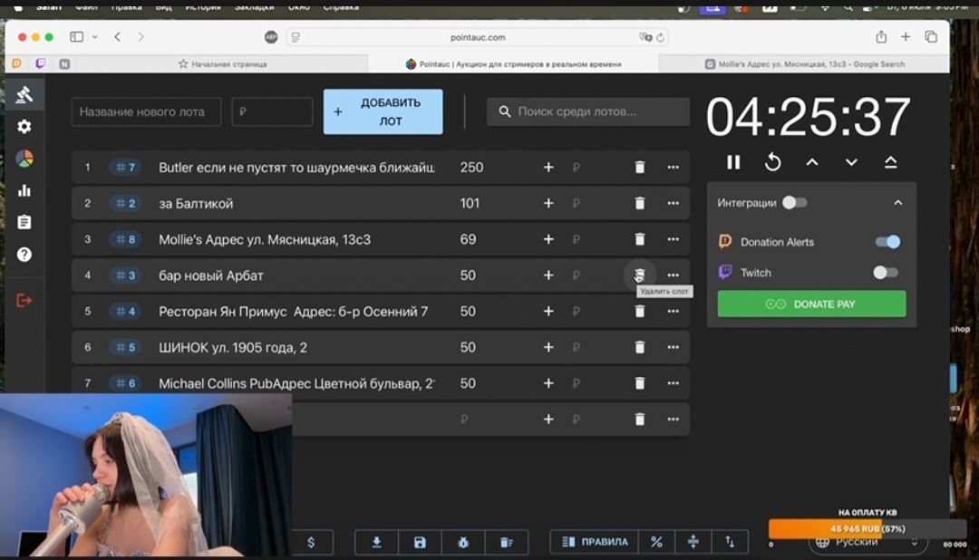Switch to the Mollie's Google Search tab
This screenshot has width=979, height=560.
click(804, 63)
